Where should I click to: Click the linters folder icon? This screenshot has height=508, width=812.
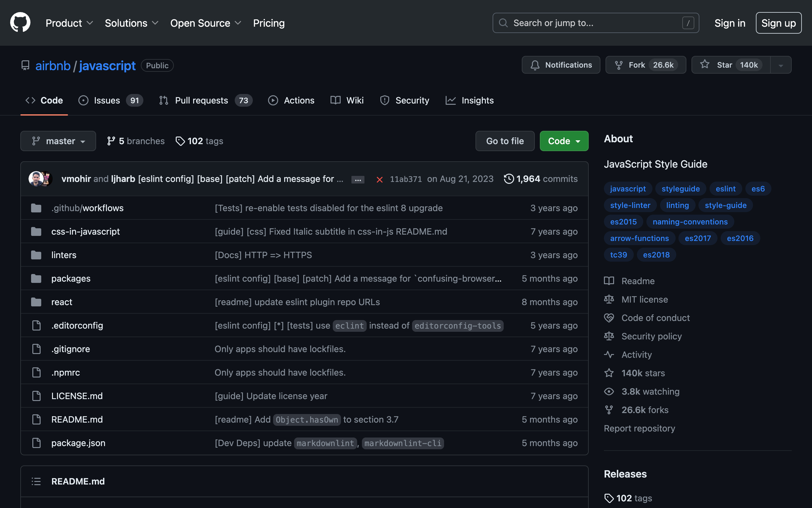[36, 255]
